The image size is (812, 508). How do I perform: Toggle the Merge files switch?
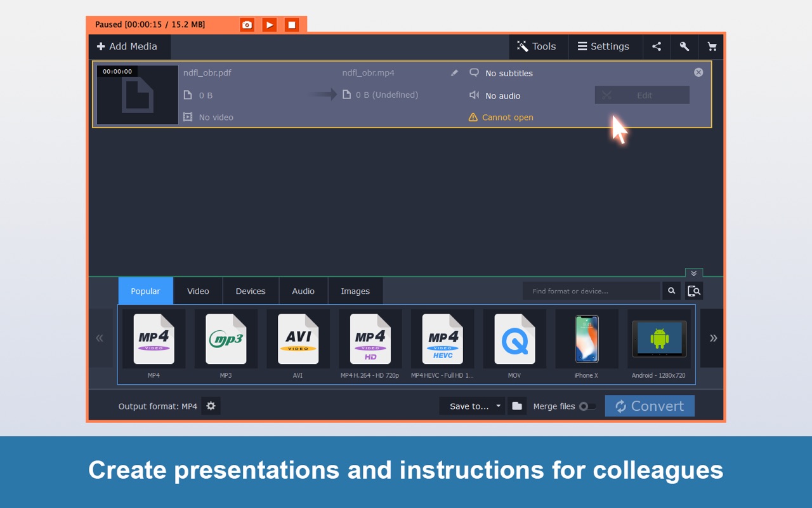(587, 406)
